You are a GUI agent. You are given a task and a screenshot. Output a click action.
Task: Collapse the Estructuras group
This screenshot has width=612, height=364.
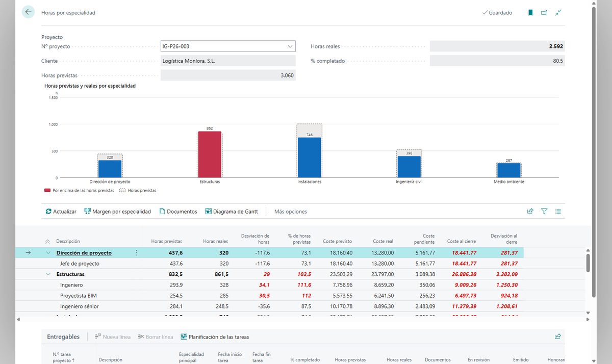tap(48, 274)
